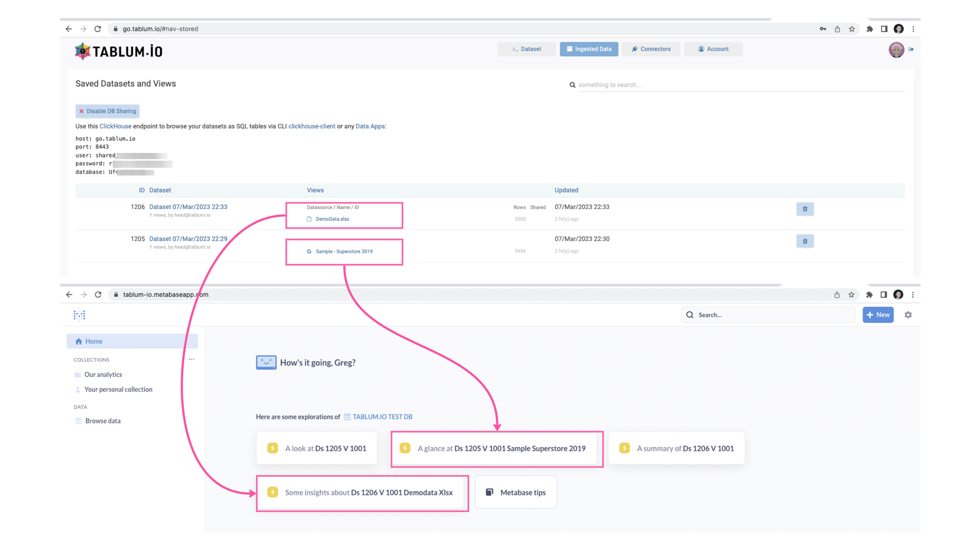980x551 pixels.
Task: Click the Tablum.io logo
Action: 118,51
